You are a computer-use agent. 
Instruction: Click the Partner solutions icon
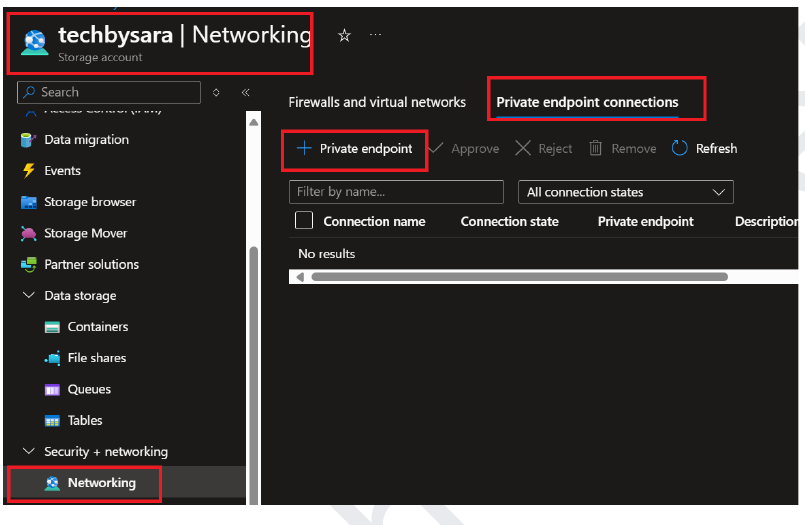click(29, 264)
